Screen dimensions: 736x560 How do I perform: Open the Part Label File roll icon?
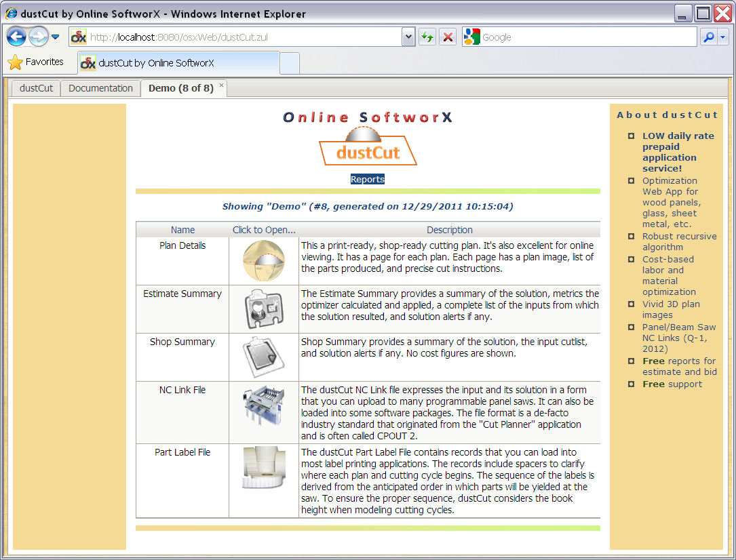(x=264, y=467)
